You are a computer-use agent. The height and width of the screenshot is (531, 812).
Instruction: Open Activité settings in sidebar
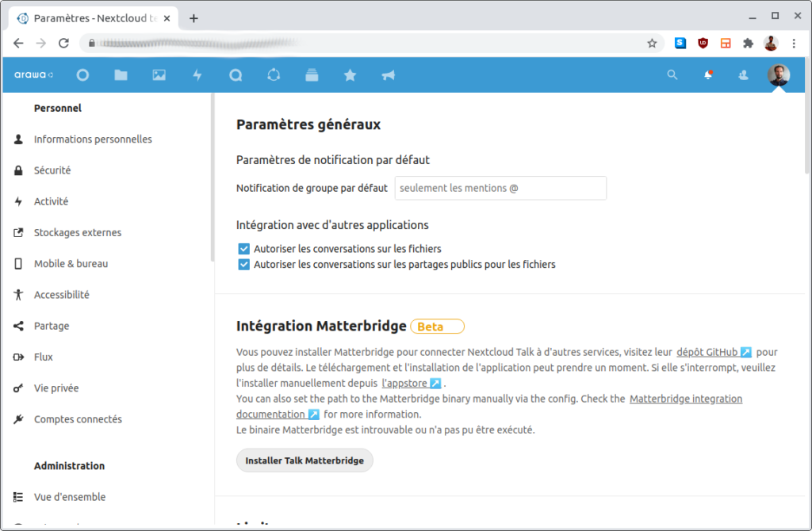click(x=51, y=201)
